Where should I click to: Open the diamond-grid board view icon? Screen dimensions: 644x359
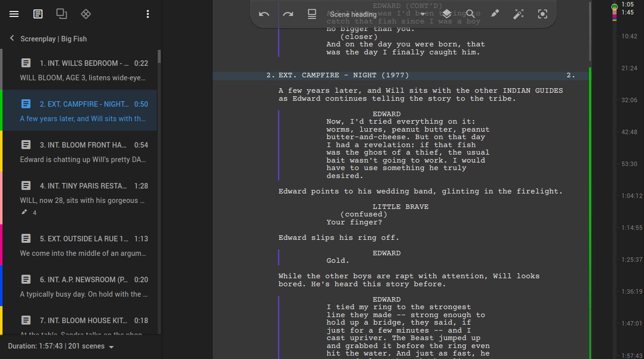[x=86, y=14]
